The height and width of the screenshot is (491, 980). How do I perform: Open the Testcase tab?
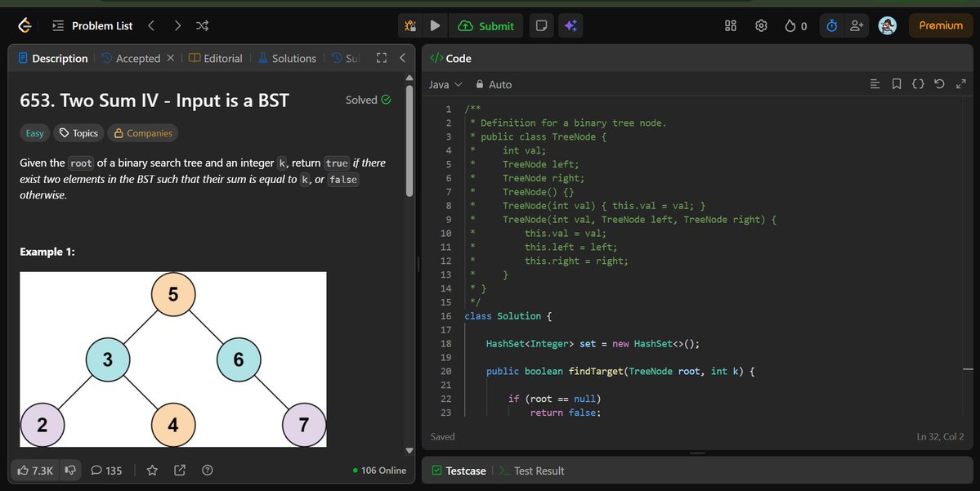click(459, 471)
